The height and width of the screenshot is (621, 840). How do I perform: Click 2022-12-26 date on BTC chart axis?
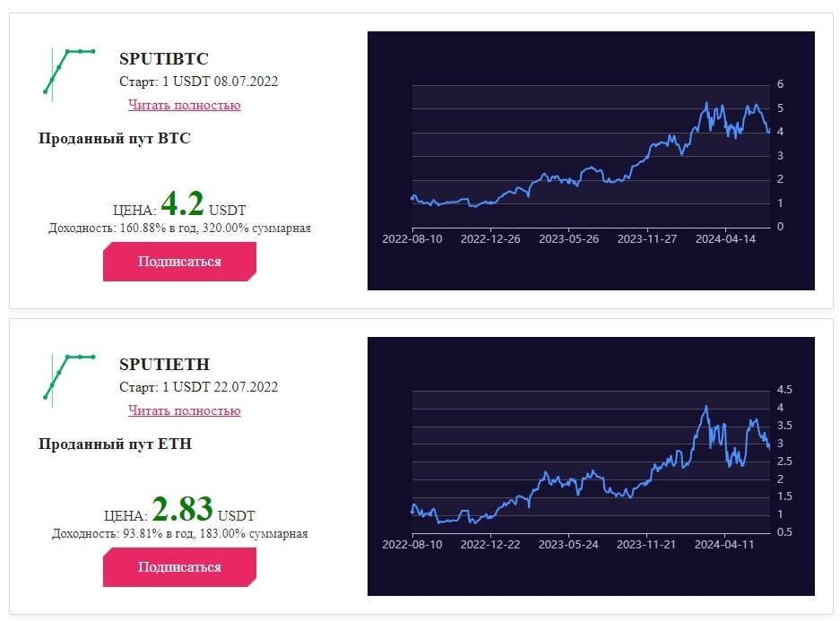coord(490,239)
